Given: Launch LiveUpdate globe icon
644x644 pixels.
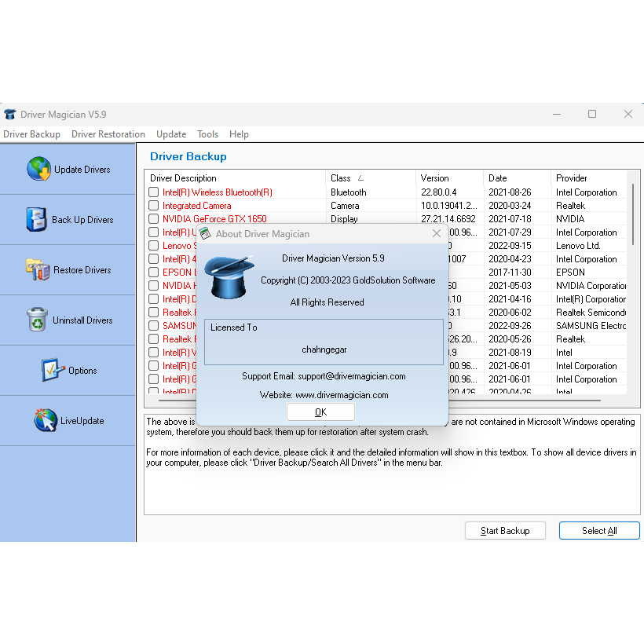Looking at the screenshot, I should [x=46, y=420].
